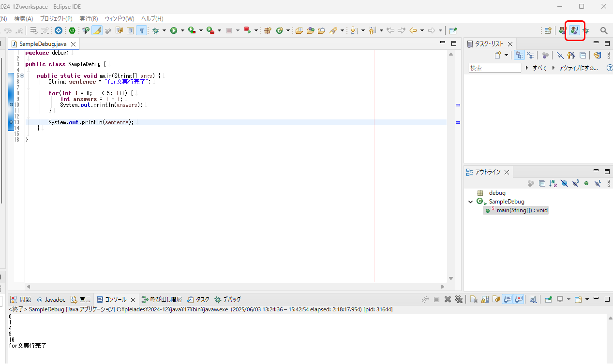Toggle Word Wrap in console toolbar

tap(496, 300)
